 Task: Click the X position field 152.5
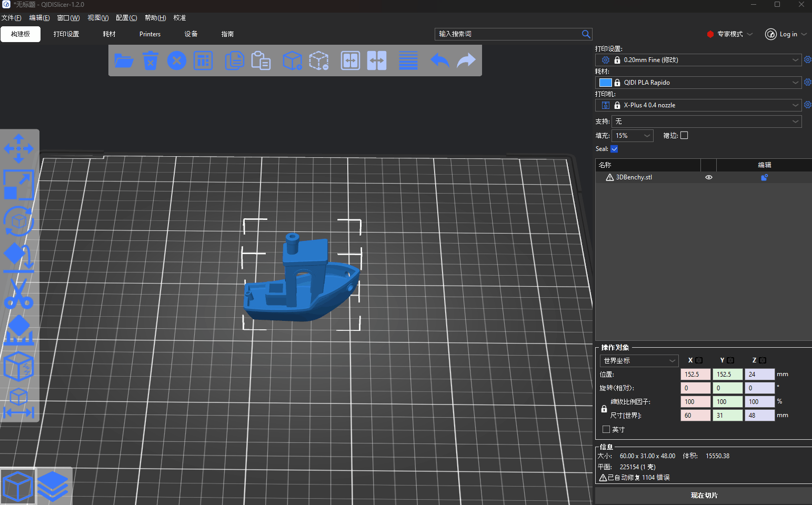pyautogui.click(x=695, y=375)
